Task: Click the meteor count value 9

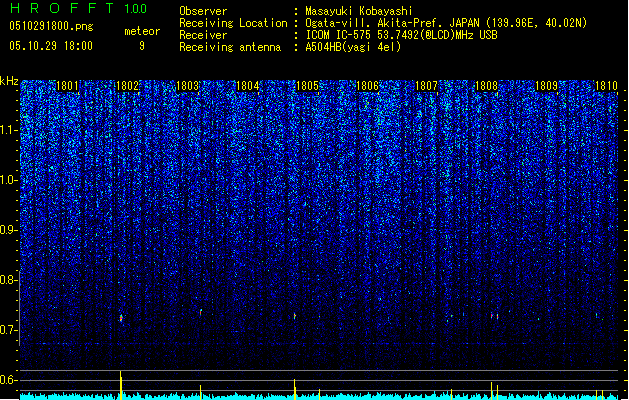Action: coord(142,46)
